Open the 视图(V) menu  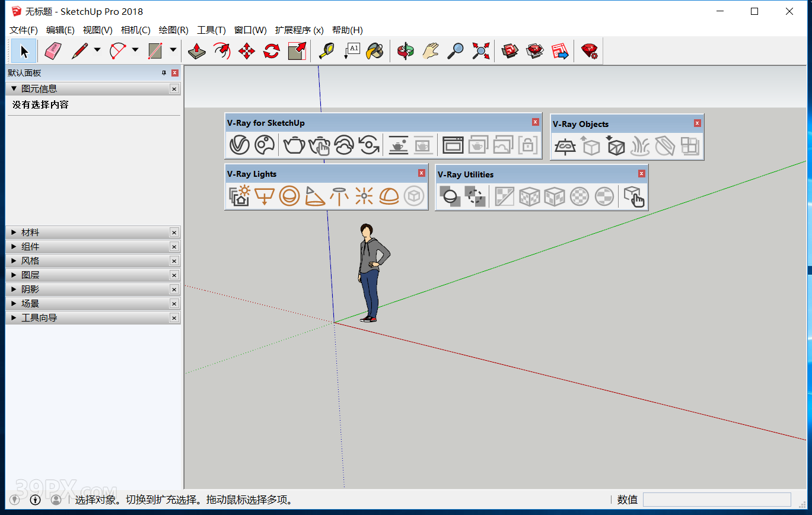click(x=98, y=30)
